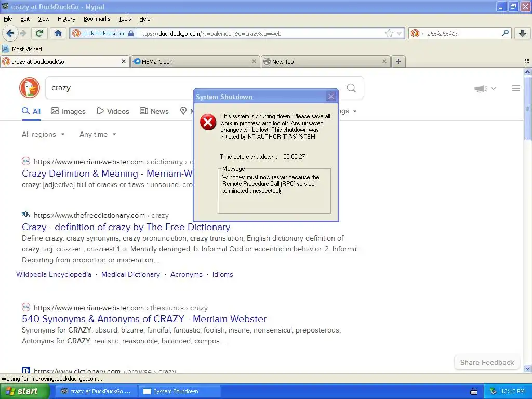Open the File menu

point(8,19)
